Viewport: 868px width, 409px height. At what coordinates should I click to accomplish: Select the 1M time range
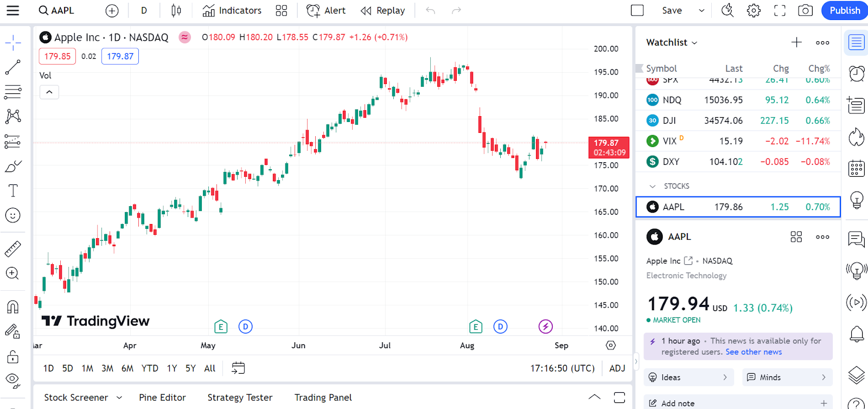(87, 368)
